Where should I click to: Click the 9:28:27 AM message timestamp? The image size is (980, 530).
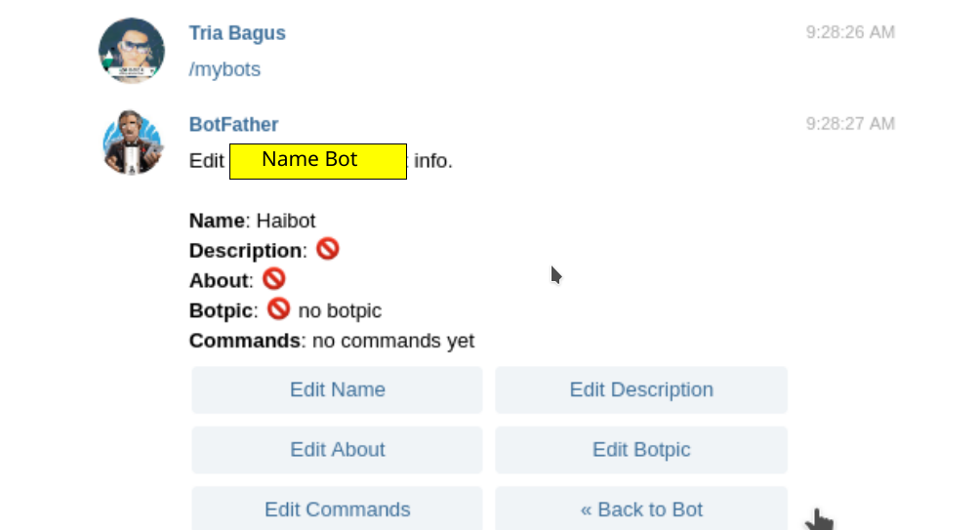point(849,124)
